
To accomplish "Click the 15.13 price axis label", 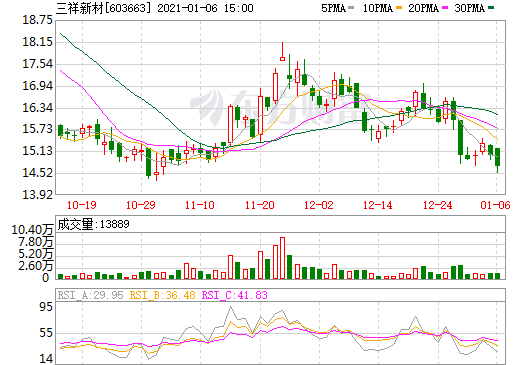I will tap(38, 151).
